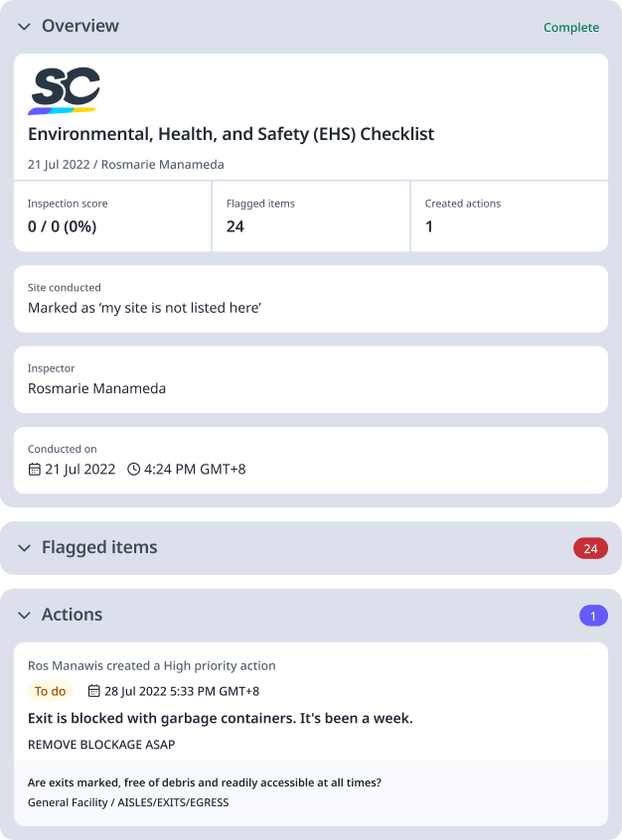Expand the Flagged items section chevron
Viewport: 622px width, 840px height.
point(25,548)
